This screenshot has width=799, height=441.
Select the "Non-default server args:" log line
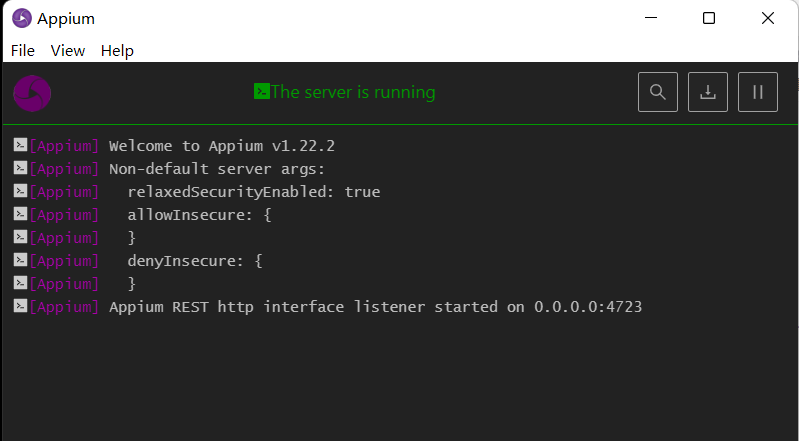pyautogui.click(x=217, y=169)
